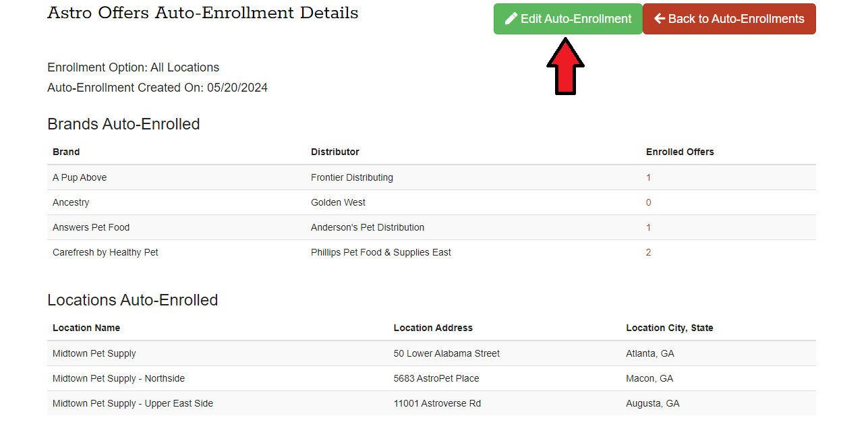Viewport: 868px width, 443px height.
Task: Select Midtown Pet Supply - Upper East Side
Action: (133, 403)
